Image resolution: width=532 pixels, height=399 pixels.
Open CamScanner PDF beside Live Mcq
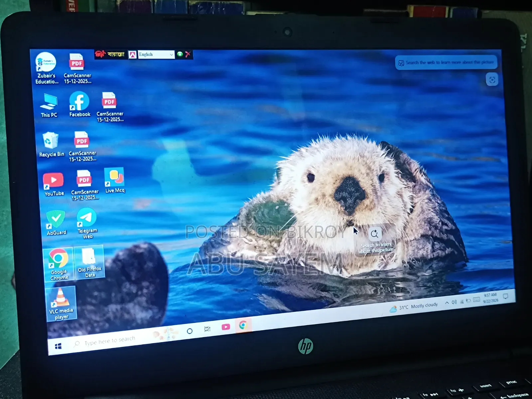84,185
